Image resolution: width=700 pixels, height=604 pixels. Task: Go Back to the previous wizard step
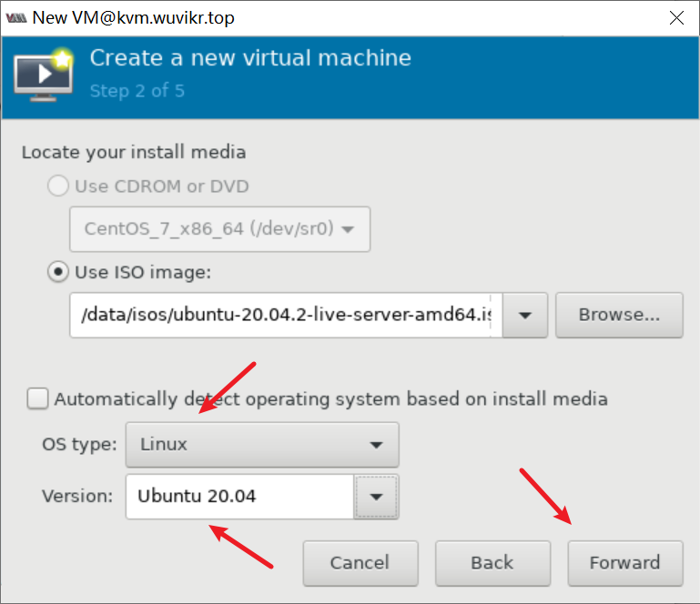pos(492,563)
